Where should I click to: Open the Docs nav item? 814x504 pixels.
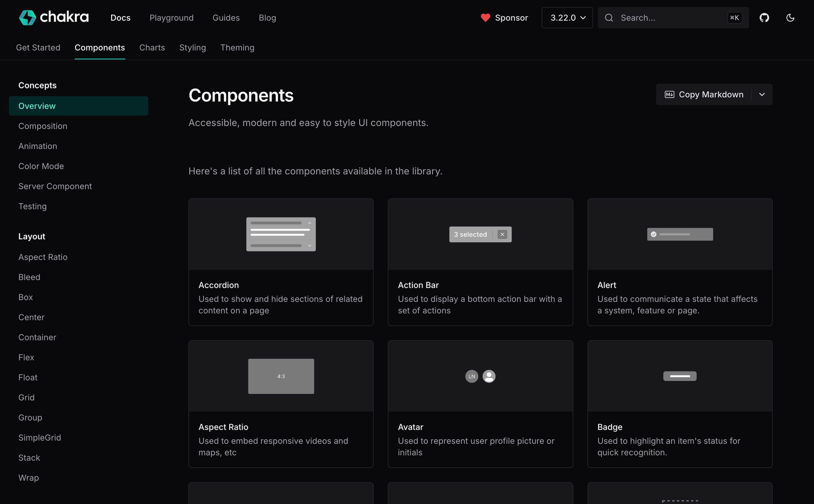(x=121, y=18)
